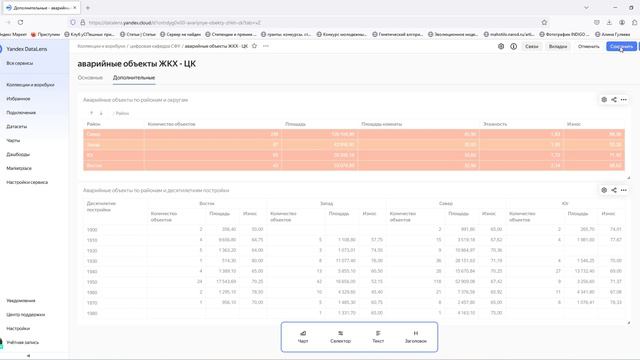Open Маркетплейс in the sidebar
Screen dimensions: 640x360
pyautogui.click(x=19, y=168)
